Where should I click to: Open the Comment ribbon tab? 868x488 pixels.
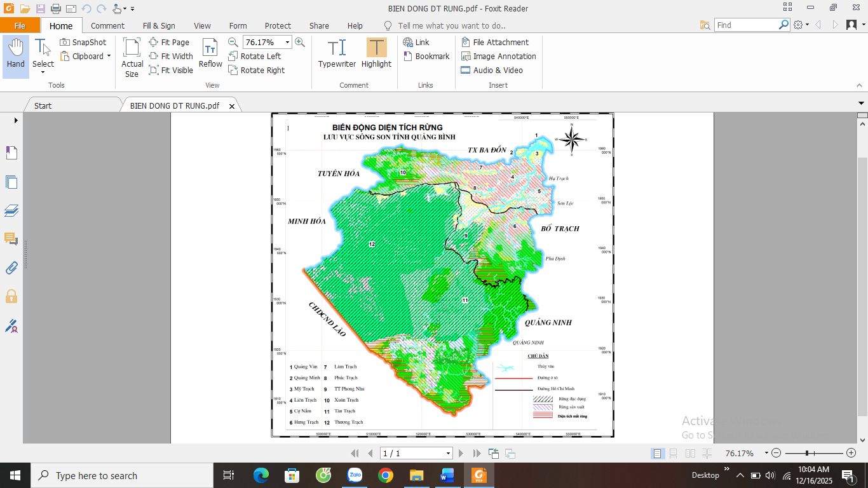click(x=107, y=25)
